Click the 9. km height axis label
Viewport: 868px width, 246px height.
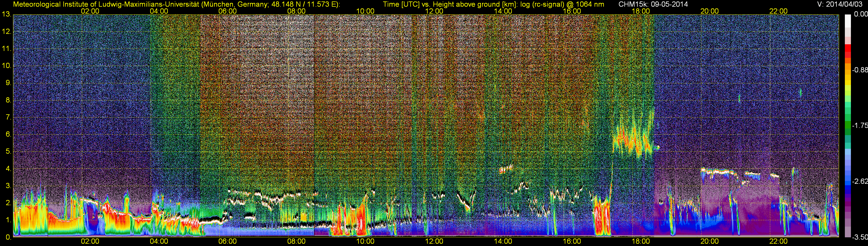click(8, 83)
